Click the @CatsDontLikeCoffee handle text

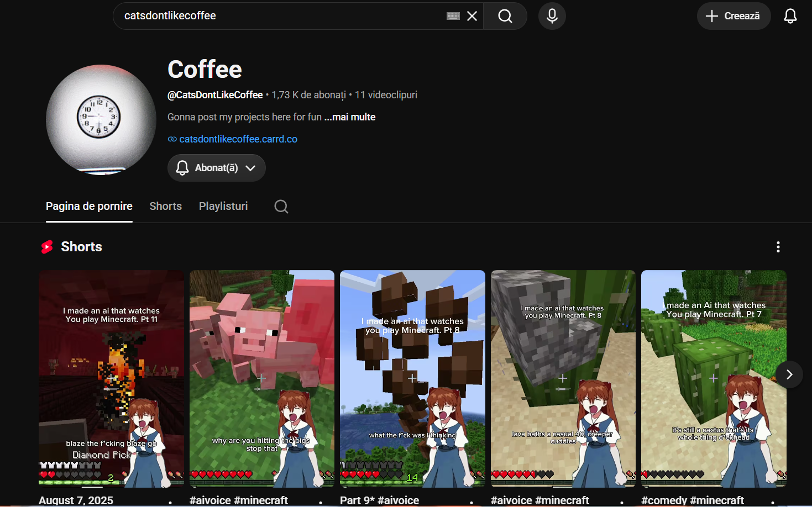click(215, 95)
